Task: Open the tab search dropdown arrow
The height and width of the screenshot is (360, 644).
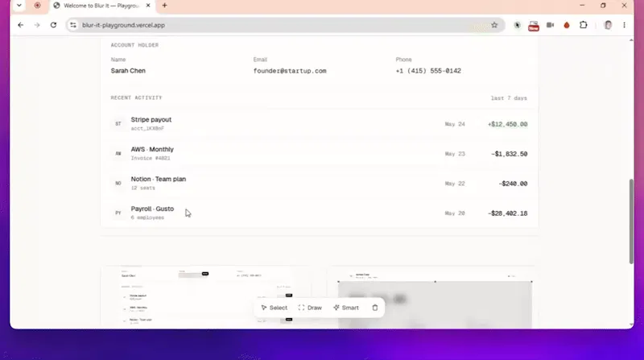Action: coord(19,6)
